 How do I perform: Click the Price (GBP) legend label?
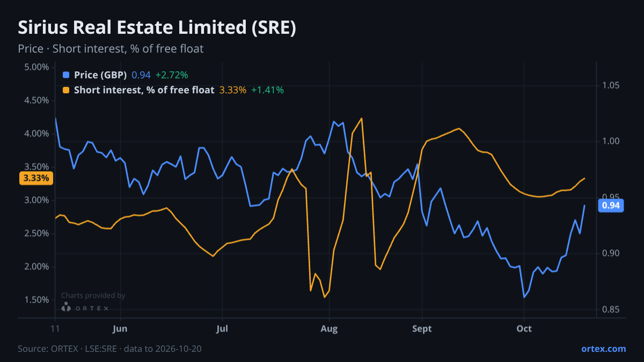click(x=100, y=75)
